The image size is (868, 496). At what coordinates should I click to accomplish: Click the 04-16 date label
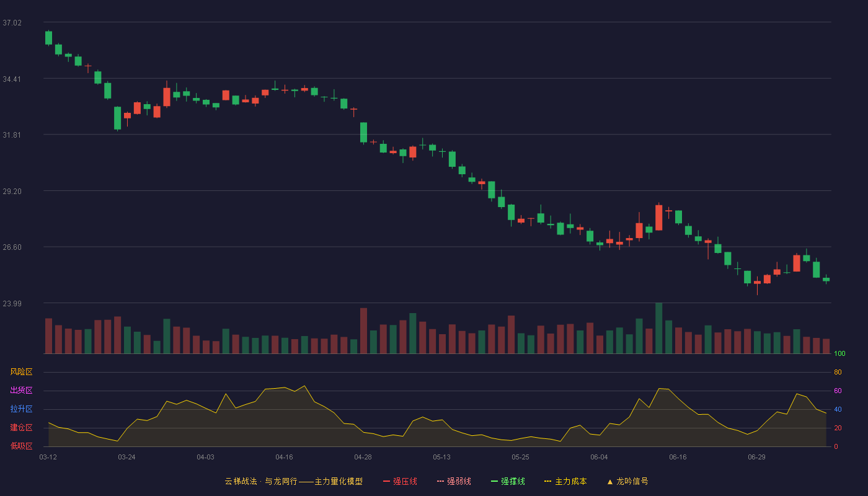point(284,457)
